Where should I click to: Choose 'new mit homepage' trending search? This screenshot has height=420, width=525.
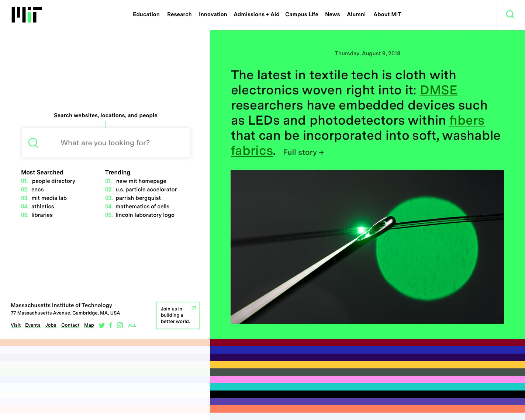(141, 181)
